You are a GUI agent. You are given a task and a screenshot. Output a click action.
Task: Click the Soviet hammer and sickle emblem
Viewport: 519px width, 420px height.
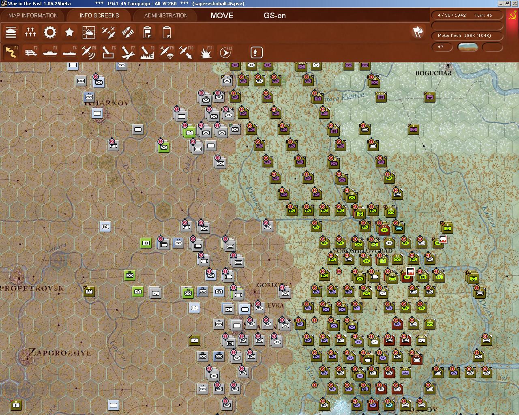click(512, 16)
